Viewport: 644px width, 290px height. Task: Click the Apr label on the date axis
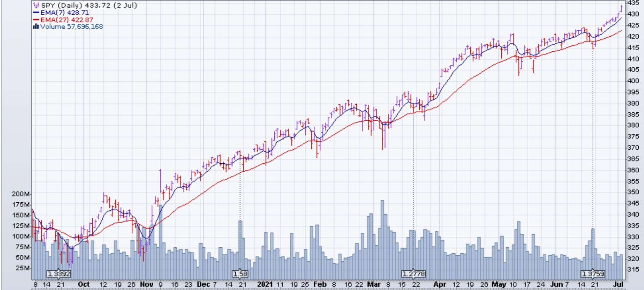(439, 284)
